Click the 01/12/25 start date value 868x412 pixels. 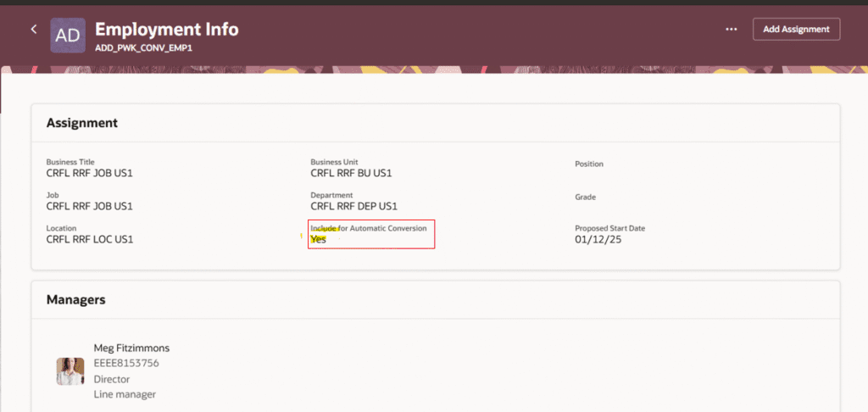[598, 240]
